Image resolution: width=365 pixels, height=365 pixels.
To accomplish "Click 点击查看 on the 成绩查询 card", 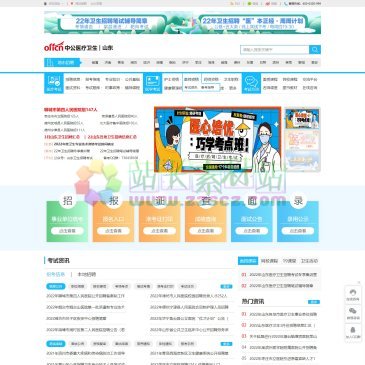I will (x=206, y=231).
